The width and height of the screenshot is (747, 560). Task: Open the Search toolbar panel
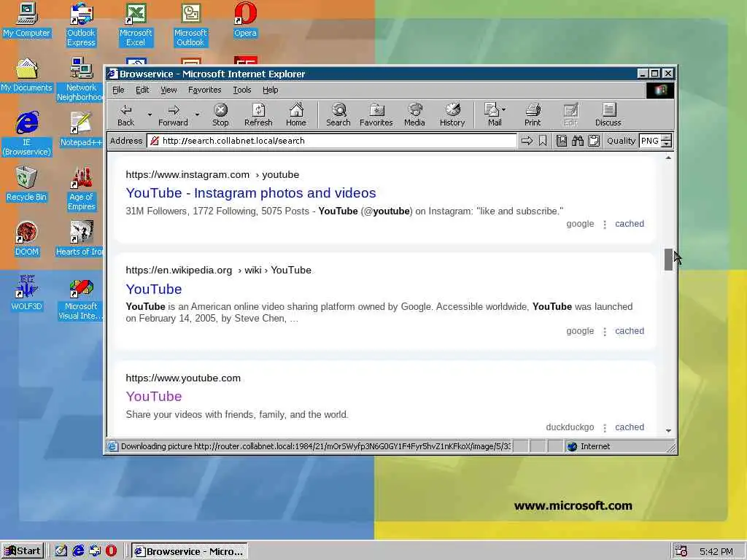(x=338, y=115)
